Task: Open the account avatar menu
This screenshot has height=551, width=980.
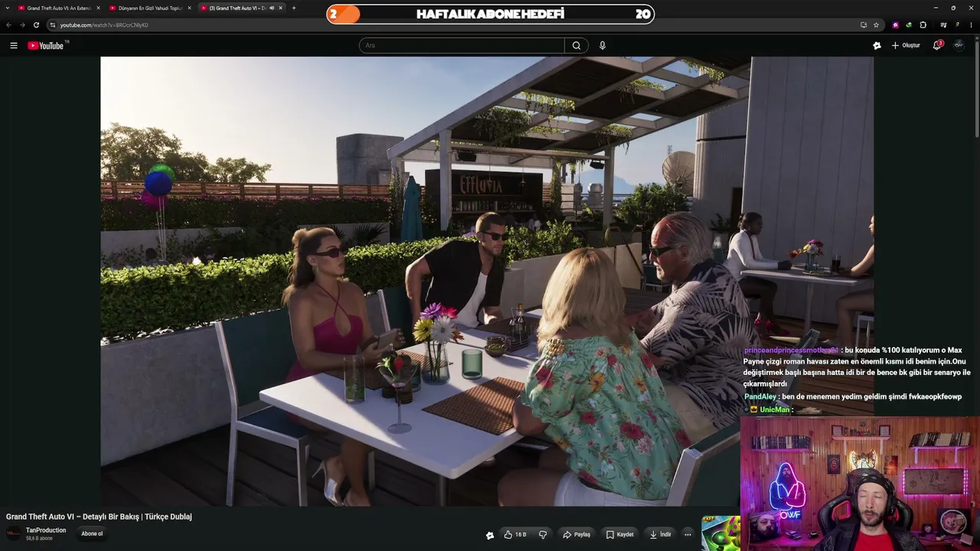Action: pyautogui.click(x=959, y=45)
